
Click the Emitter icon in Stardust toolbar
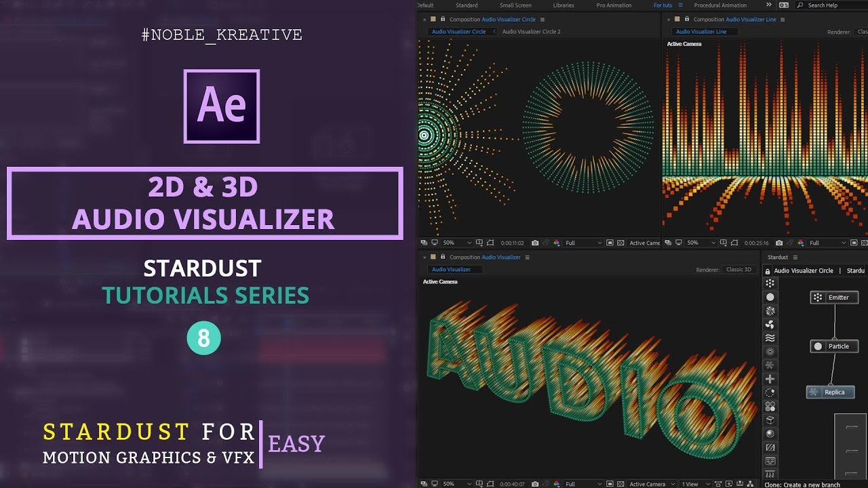770,283
